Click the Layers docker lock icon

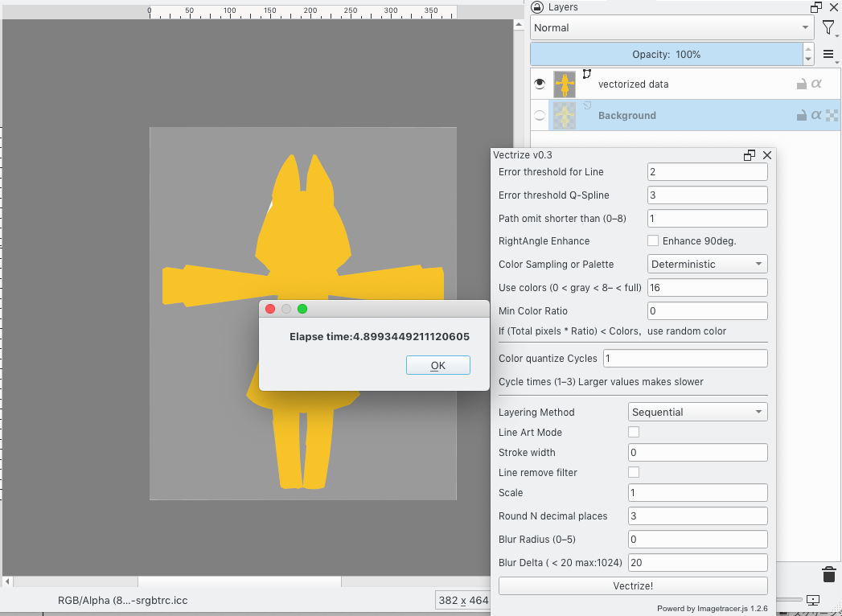click(538, 6)
